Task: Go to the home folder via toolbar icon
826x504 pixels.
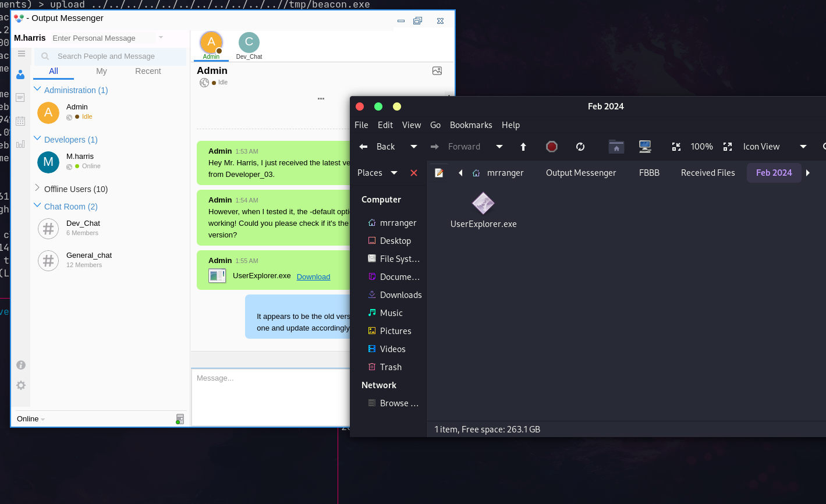Action: click(x=616, y=147)
